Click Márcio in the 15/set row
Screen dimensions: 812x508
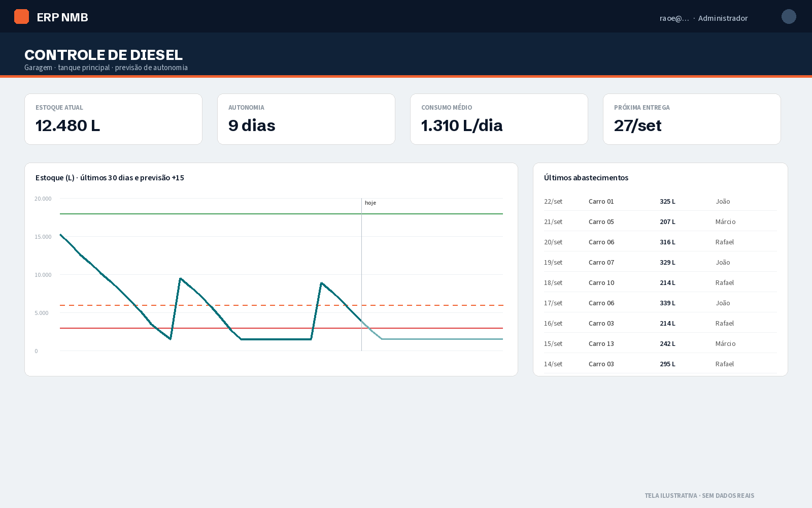point(725,344)
